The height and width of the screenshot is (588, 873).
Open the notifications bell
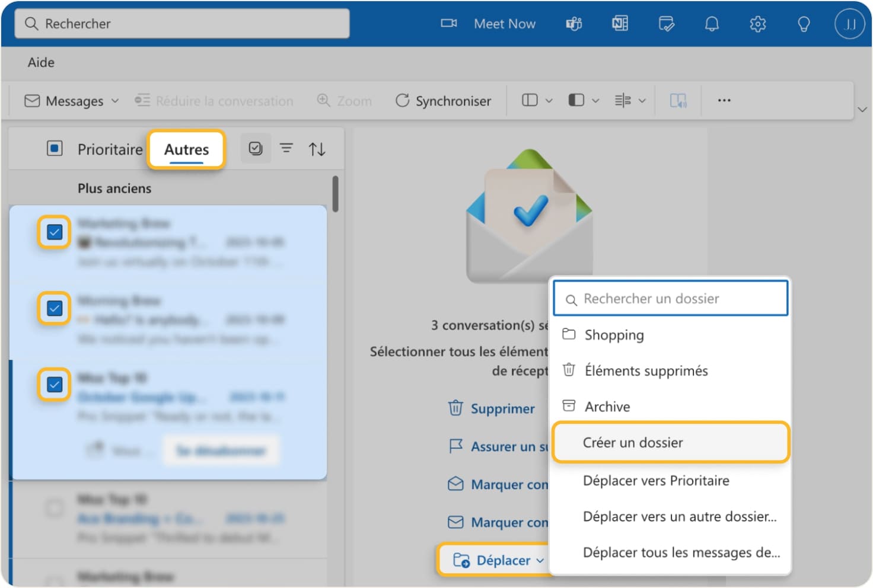pyautogui.click(x=712, y=24)
